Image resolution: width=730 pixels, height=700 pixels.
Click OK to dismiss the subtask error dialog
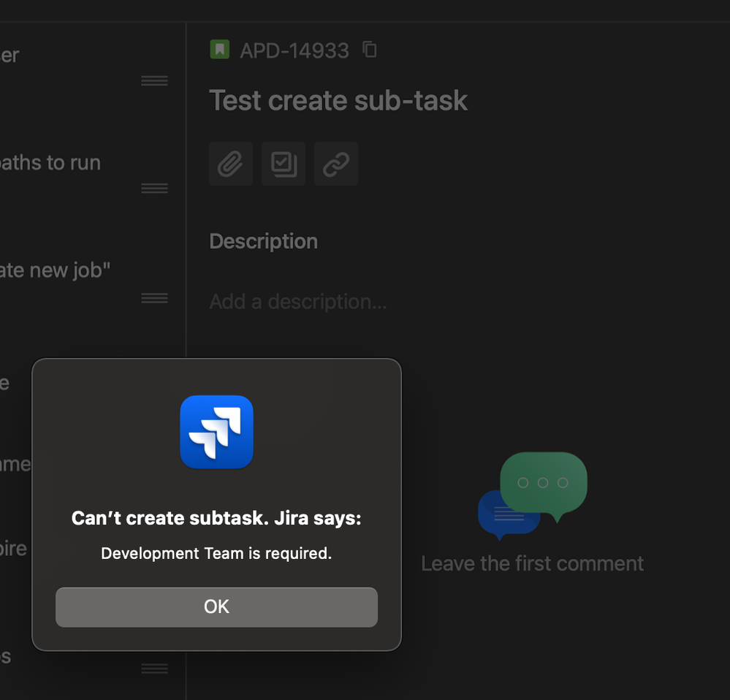point(216,607)
